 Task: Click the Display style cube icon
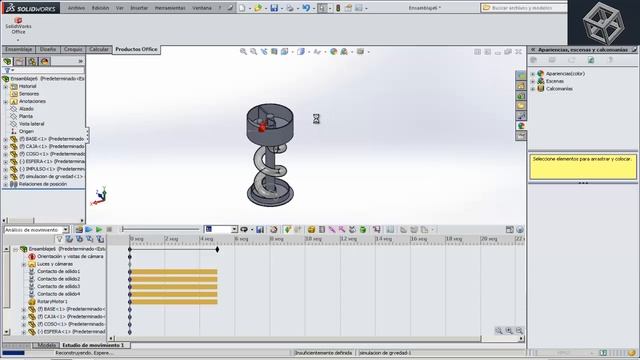pyautogui.click(x=301, y=52)
